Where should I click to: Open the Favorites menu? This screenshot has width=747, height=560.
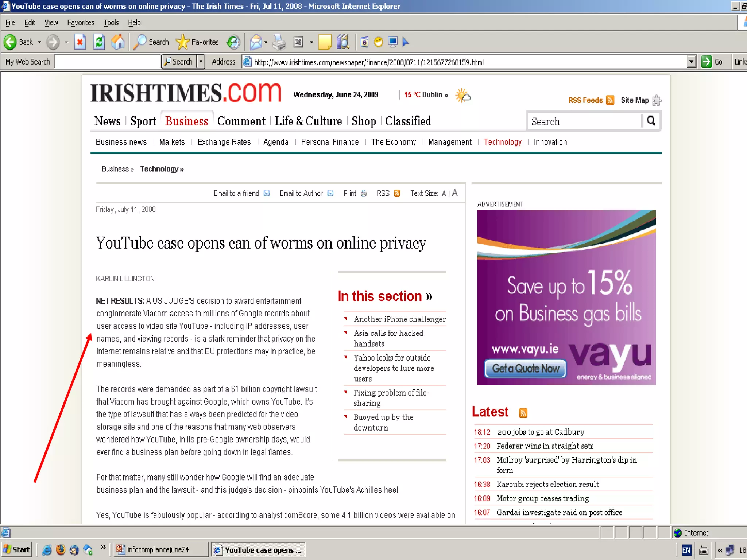coord(81,23)
